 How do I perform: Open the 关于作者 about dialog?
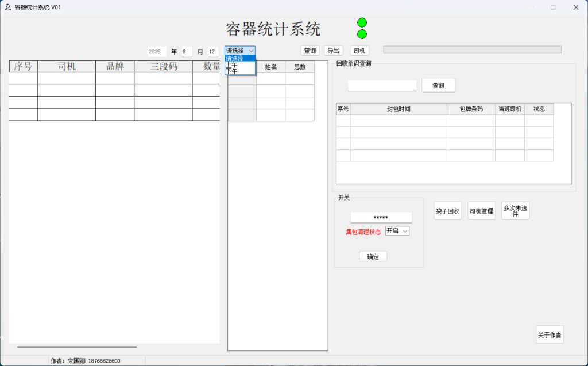tap(550, 335)
